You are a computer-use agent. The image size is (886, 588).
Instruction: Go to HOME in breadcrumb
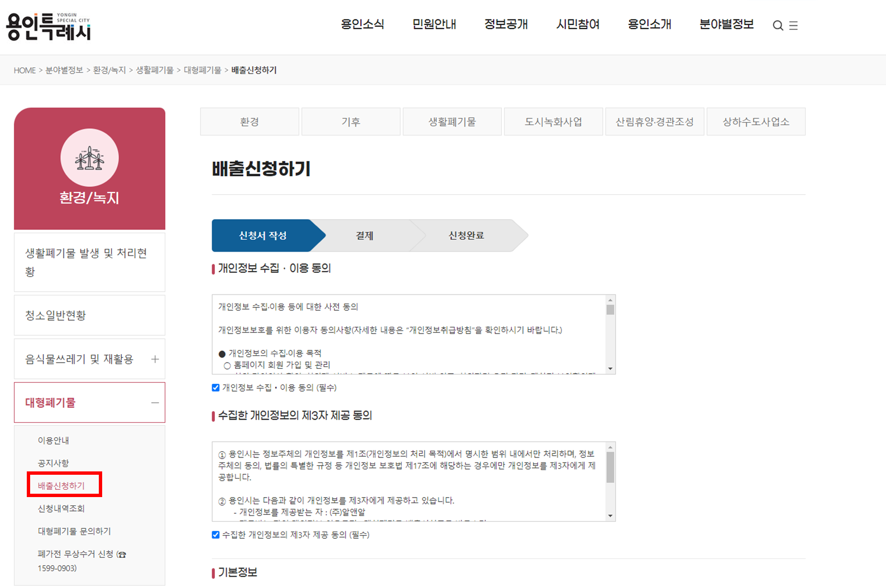25,70
